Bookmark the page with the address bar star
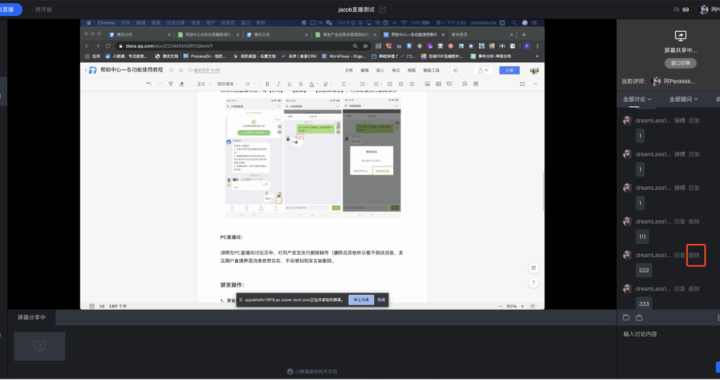 coord(366,46)
